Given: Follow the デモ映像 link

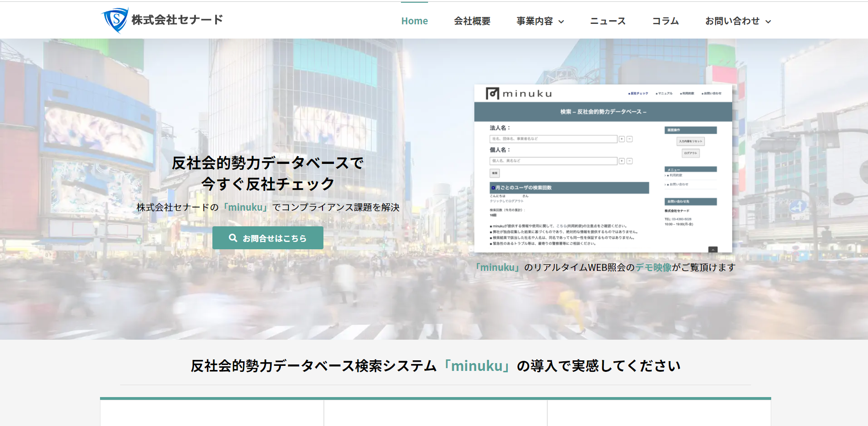Looking at the screenshot, I should pos(653,267).
